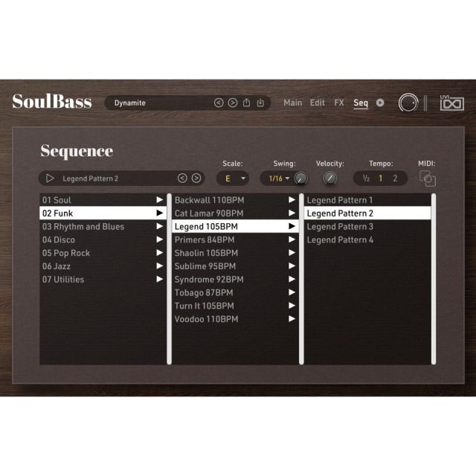The image size is (476, 476).
Task: Select Legend 105BPM folder
Action: (x=235, y=226)
